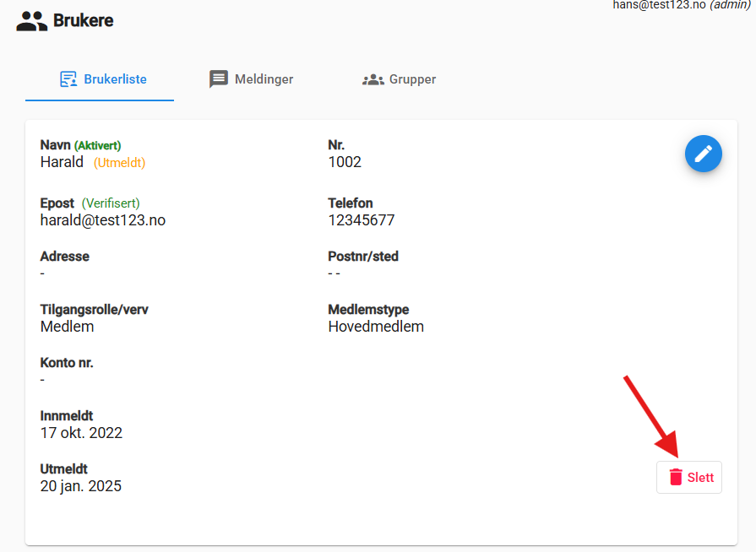756x552 pixels.
Task: Click the Hovedmedlem member type value
Action: 376,327
